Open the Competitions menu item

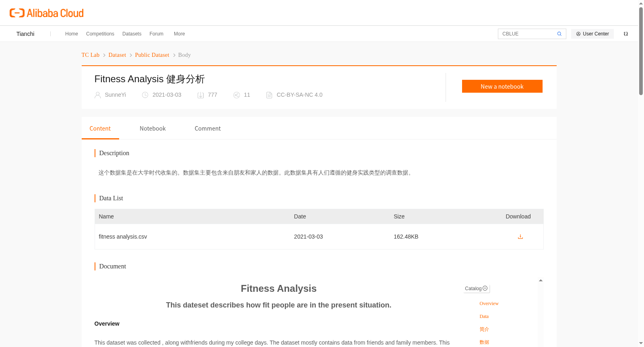(100, 34)
